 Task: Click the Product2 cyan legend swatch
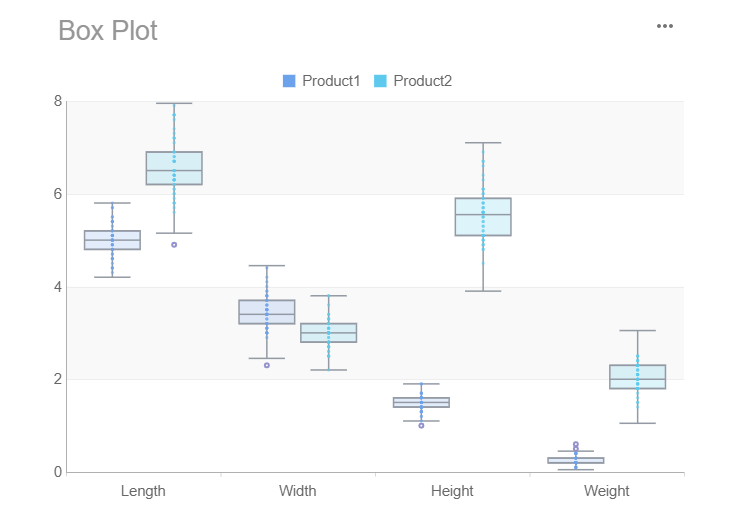[x=380, y=81]
